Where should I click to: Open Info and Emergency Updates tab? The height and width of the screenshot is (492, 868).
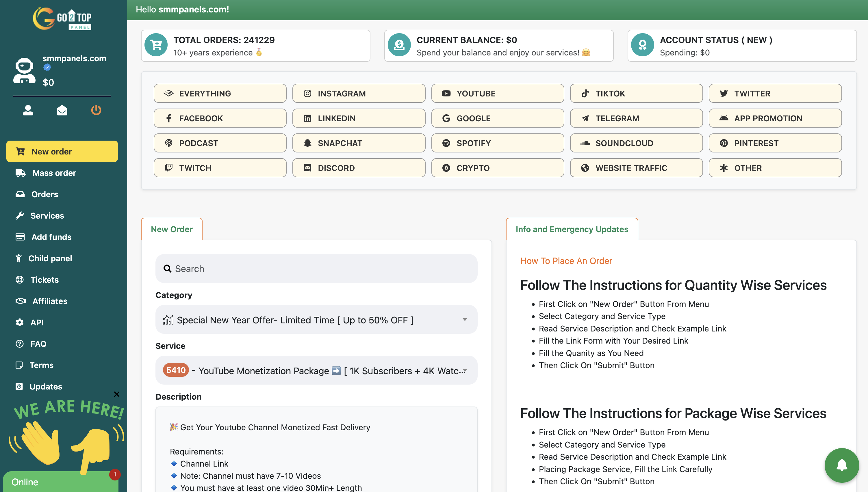(x=572, y=229)
